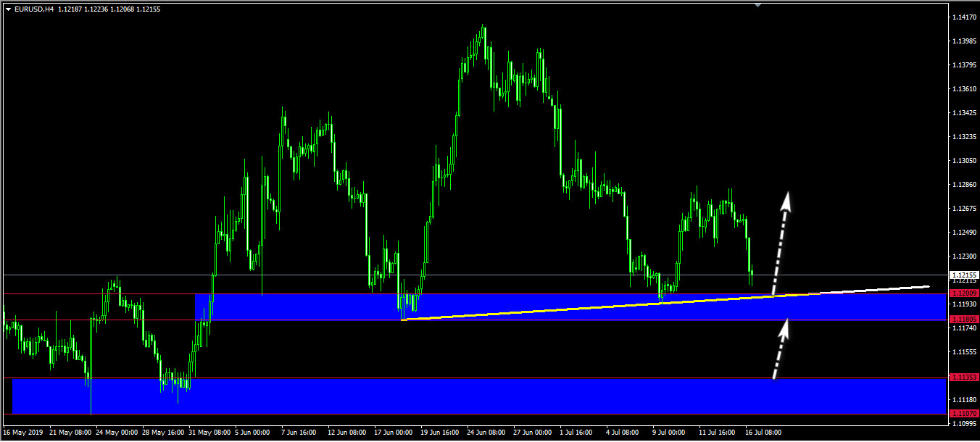Viewport: 980px width, 442px height.
Task: Click price scale value 1.11180
Action: (x=966, y=400)
